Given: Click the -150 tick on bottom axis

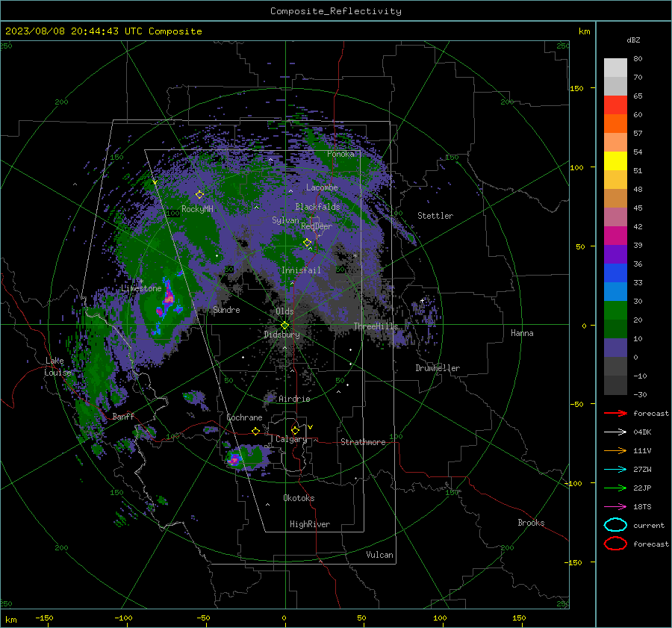Looking at the screenshot, I should [x=44, y=618].
